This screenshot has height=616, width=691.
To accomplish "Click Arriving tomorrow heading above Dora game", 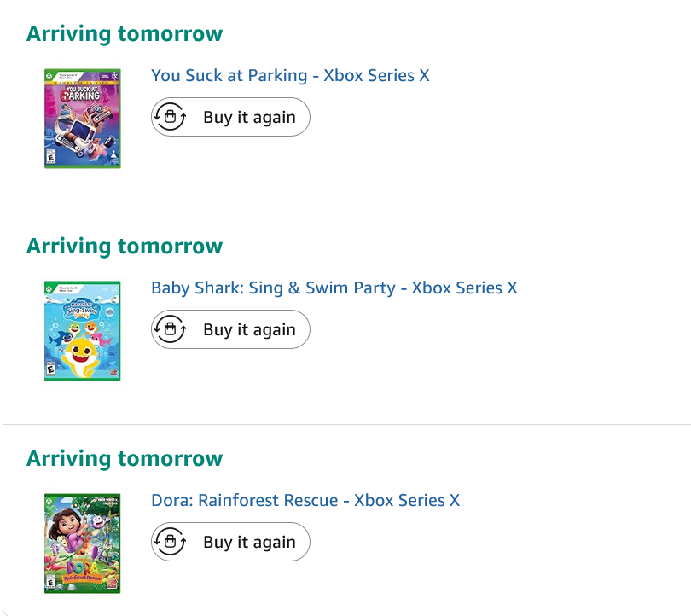I will (125, 459).
